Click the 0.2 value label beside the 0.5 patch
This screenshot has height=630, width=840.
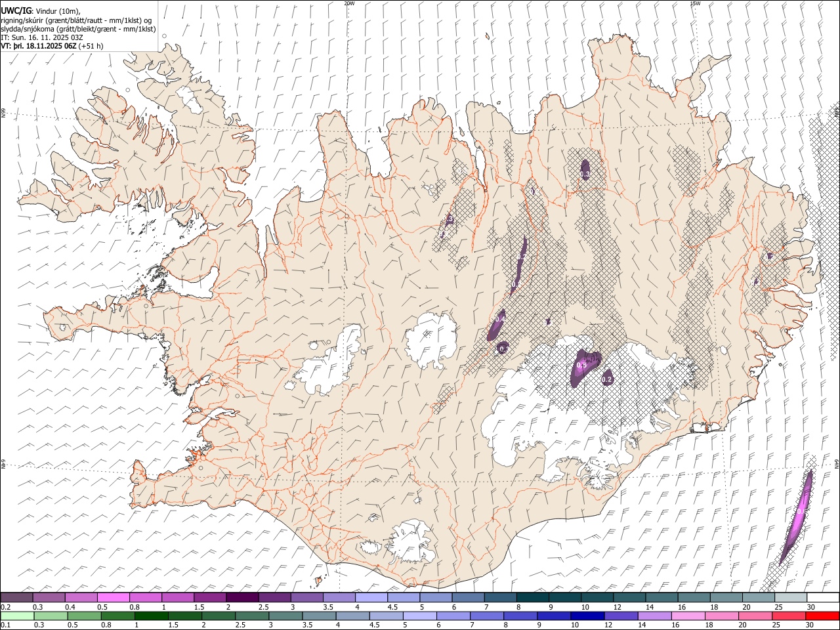pyautogui.click(x=607, y=379)
